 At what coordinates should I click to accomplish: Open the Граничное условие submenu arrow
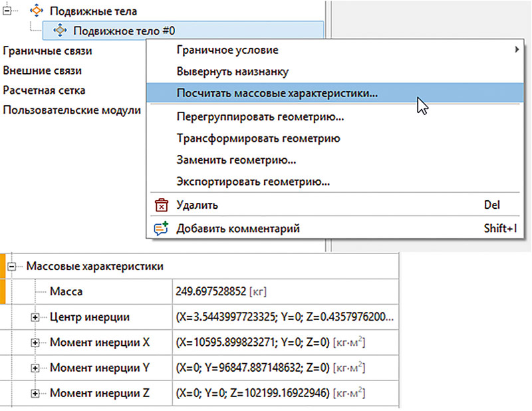517,50
